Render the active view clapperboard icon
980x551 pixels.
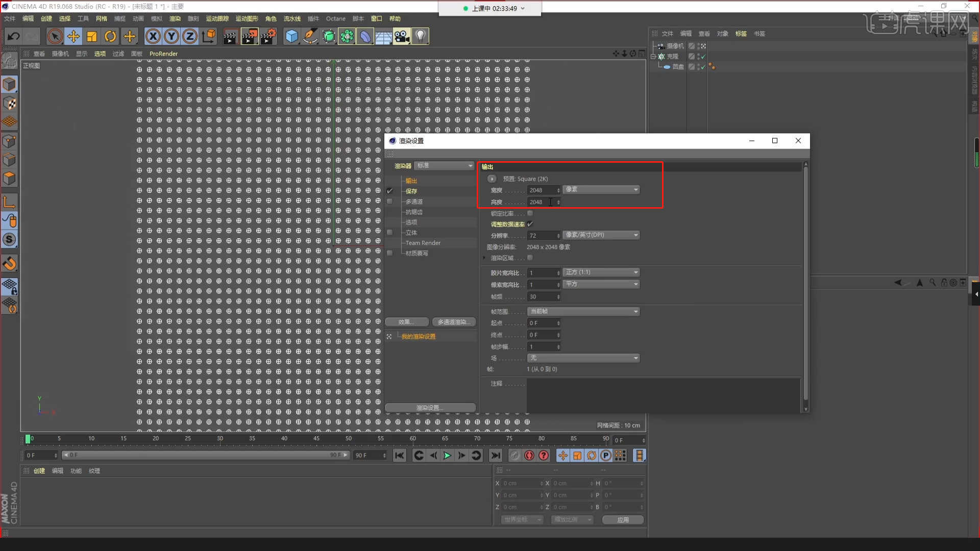(x=230, y=36)
